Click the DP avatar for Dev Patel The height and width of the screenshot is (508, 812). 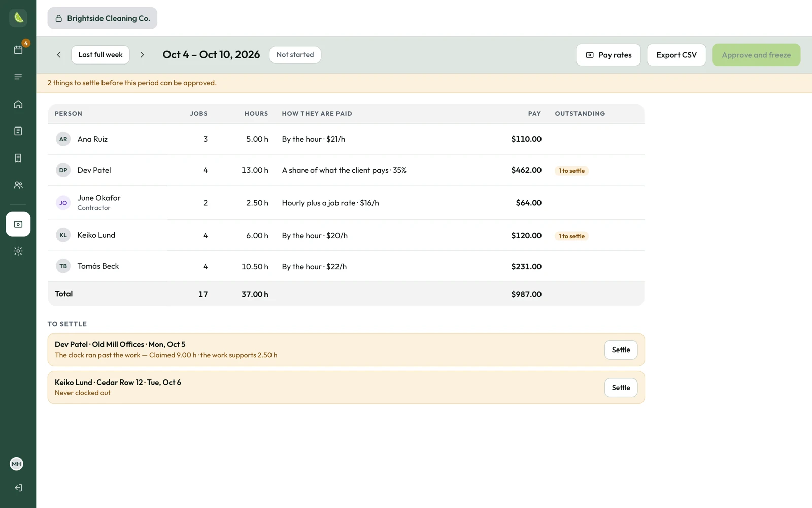(63, 170)
